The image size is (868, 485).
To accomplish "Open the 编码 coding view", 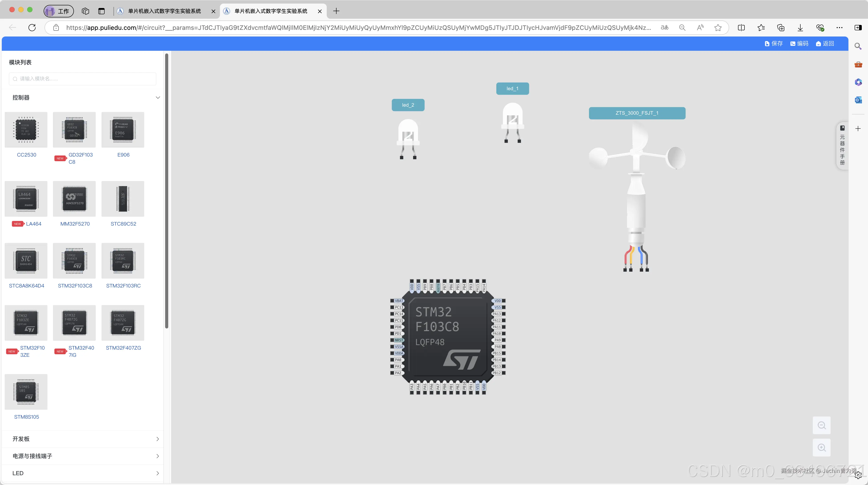I will pos(799,43).
